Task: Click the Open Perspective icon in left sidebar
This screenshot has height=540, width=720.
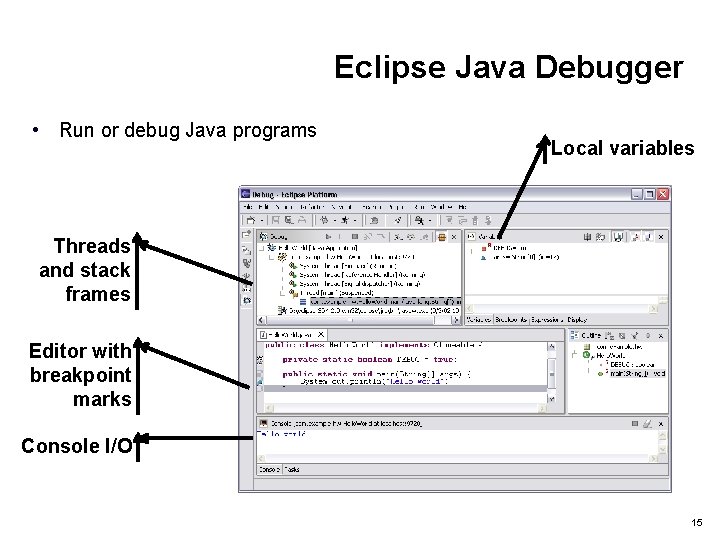Action: tap(247, 235)
